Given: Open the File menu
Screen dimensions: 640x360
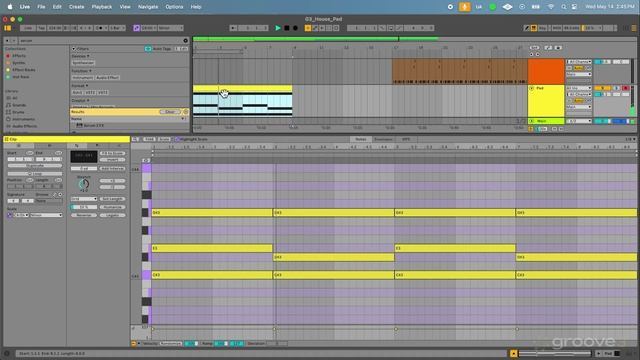Looking at the screenshot, I should [41, 7].
